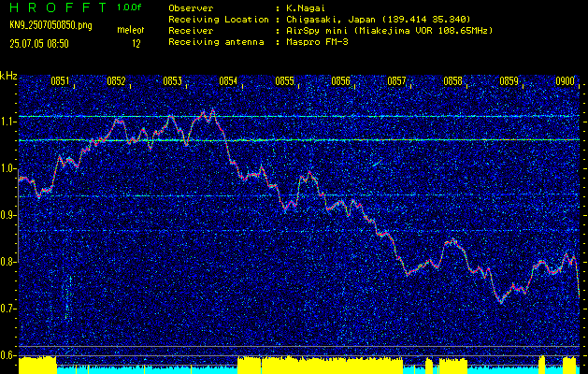Image resolution: width=588 pixels, height=374 pixels.
Task: Click the 'meteor' count label
Action: (130, 30)
